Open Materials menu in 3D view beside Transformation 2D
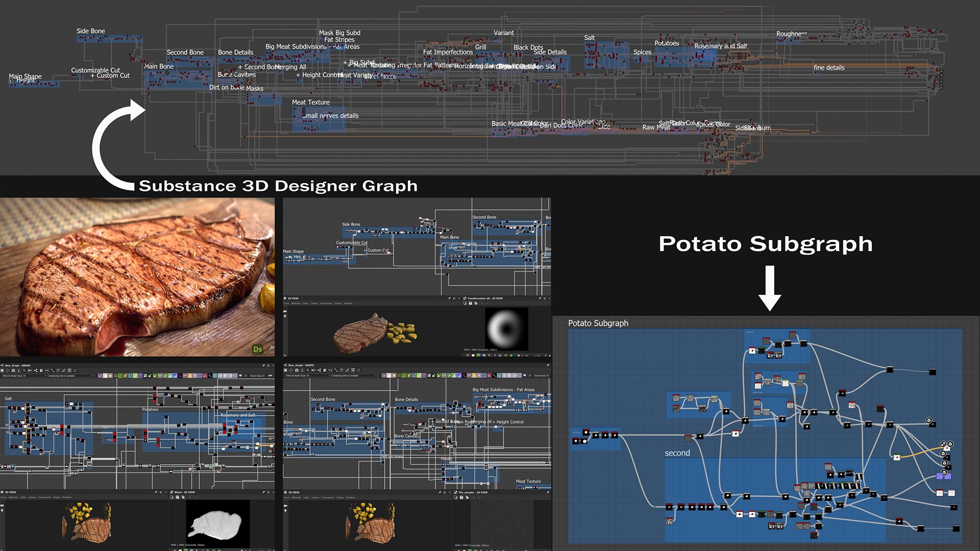This screenshot has height=551, width=980. 296,304
